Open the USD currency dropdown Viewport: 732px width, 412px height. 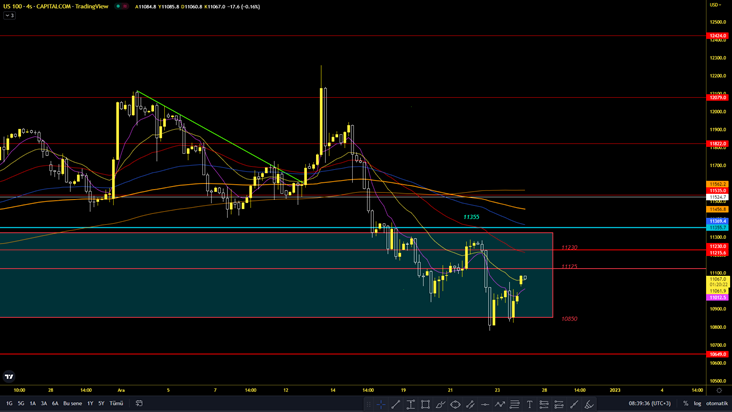(715, 5)
